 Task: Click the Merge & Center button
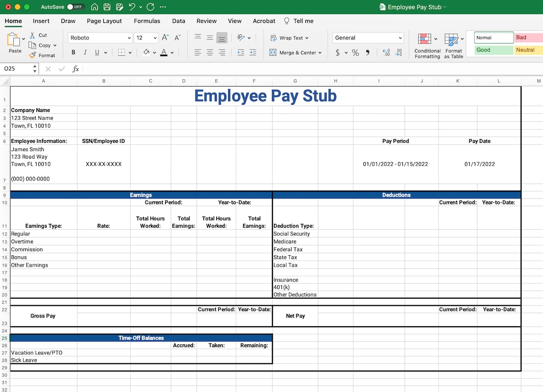tap(295, 53)
